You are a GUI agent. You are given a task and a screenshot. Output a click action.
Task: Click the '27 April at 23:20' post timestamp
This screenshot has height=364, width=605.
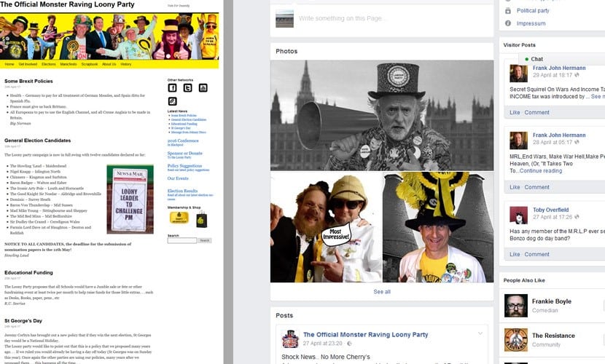323,343
